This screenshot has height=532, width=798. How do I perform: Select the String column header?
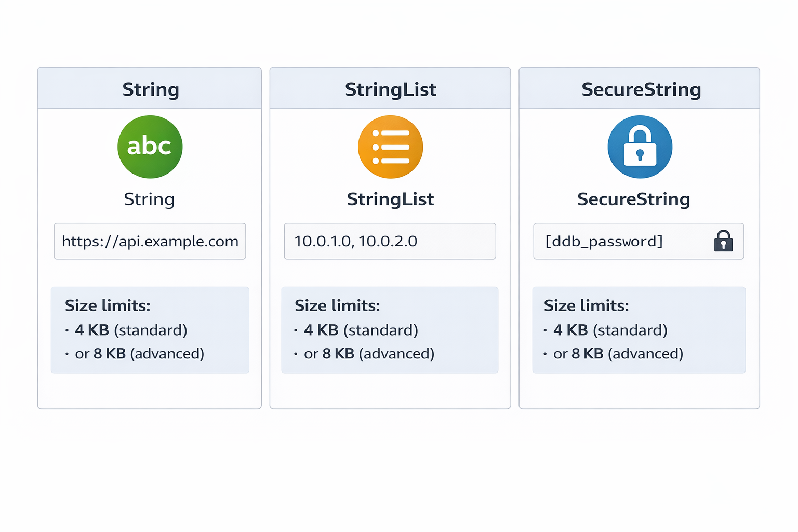point(151,89)
